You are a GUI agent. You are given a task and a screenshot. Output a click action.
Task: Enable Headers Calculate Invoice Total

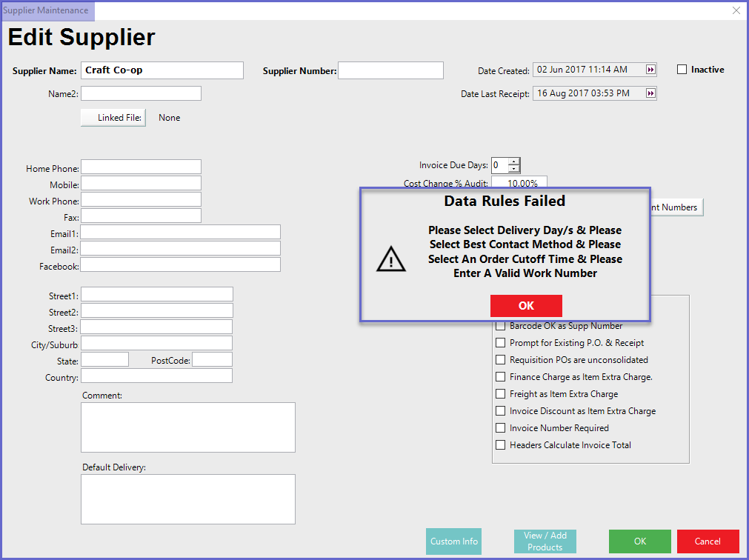pyautogui.click(x=501, y=445)
